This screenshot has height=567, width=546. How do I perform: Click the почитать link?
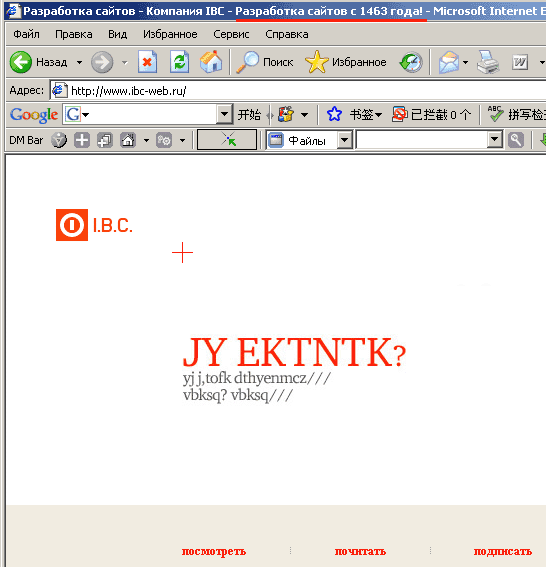[x=360, y=551]
